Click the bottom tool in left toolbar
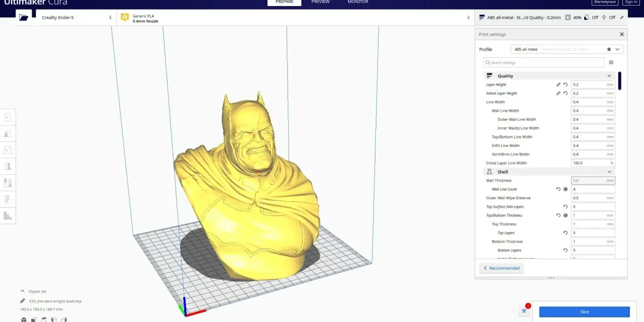 click(8, 216)
